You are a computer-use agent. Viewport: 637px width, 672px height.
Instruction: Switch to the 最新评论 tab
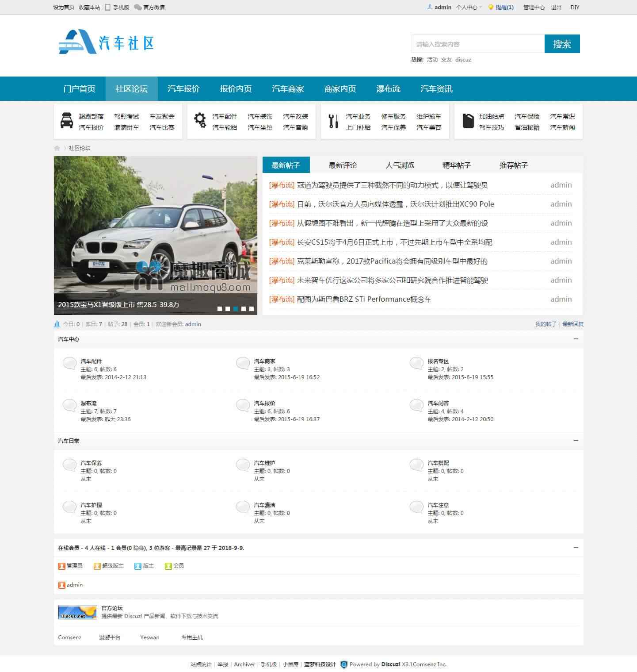click(x=343, y=165)
